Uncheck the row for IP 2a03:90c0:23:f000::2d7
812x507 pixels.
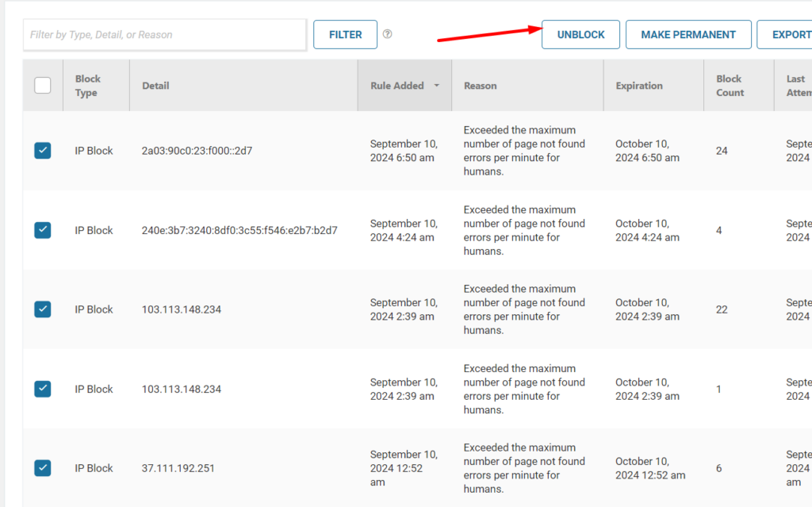click(42, 151)
